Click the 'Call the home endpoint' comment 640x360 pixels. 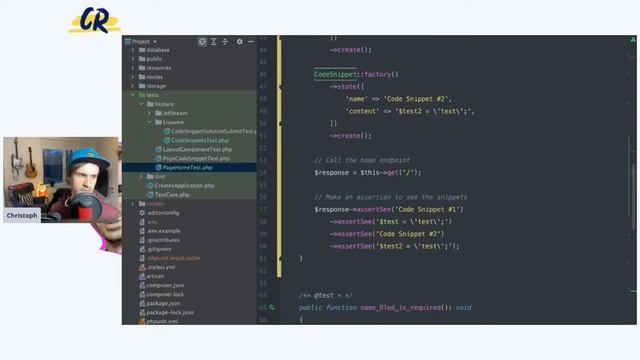click(362, 160)
